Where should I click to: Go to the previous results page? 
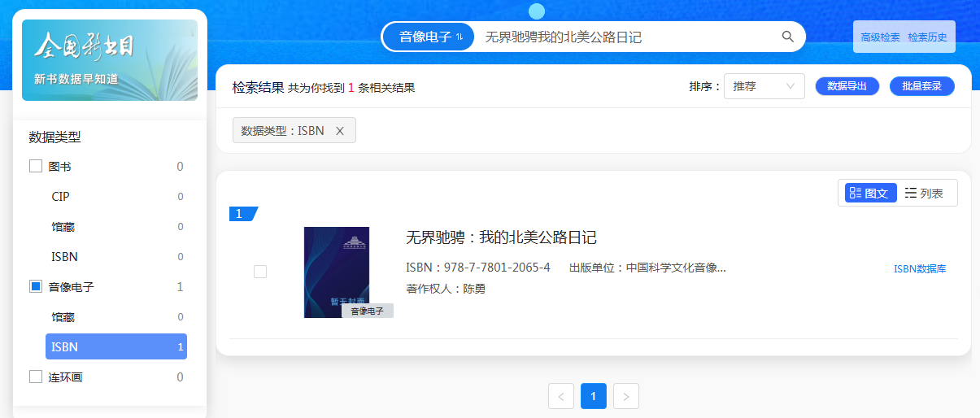point(561,396)
